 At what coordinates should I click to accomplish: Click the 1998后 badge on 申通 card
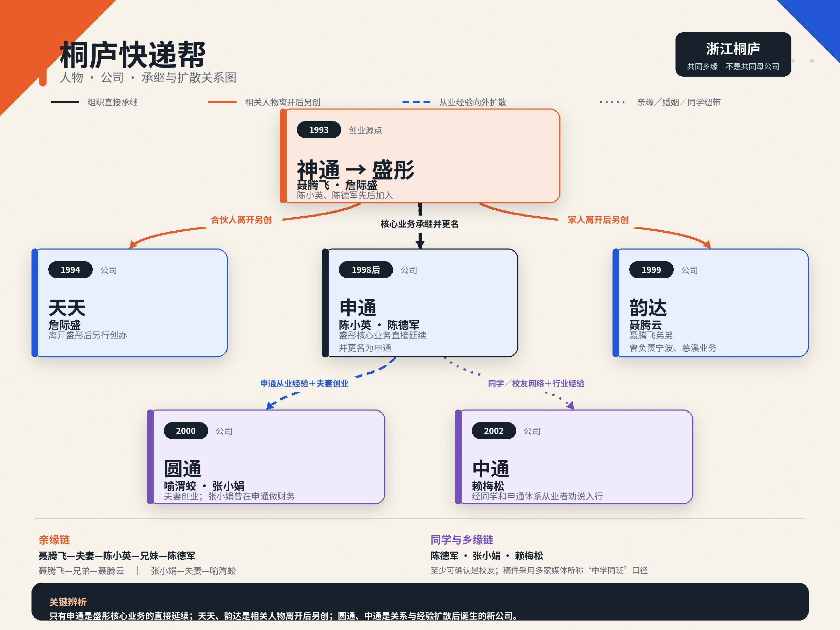[x=366, y=270]
